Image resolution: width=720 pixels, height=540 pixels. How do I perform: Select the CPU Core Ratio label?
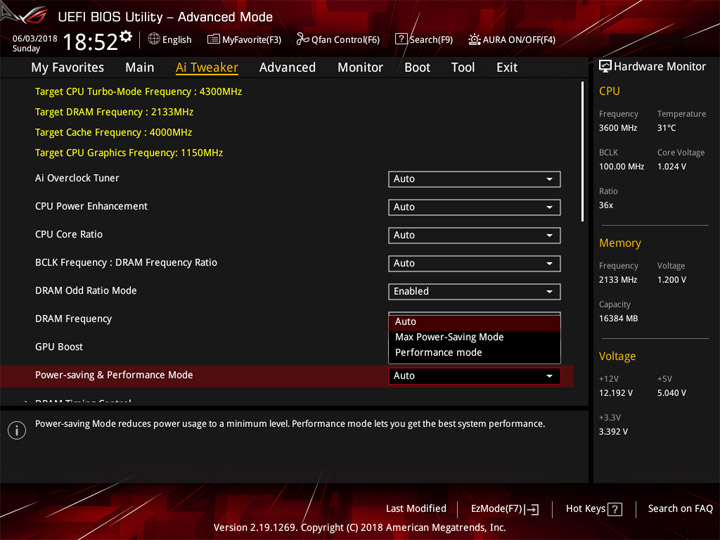(69, 234)
